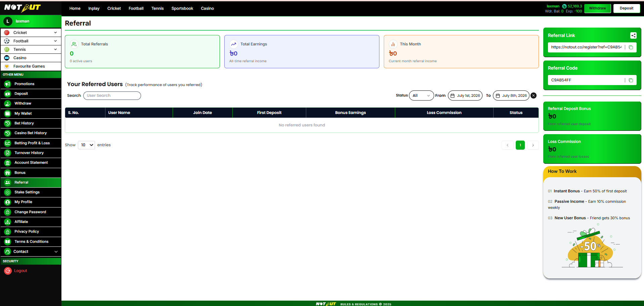Expand the Football sidebar menu

(x=31, y=41)
